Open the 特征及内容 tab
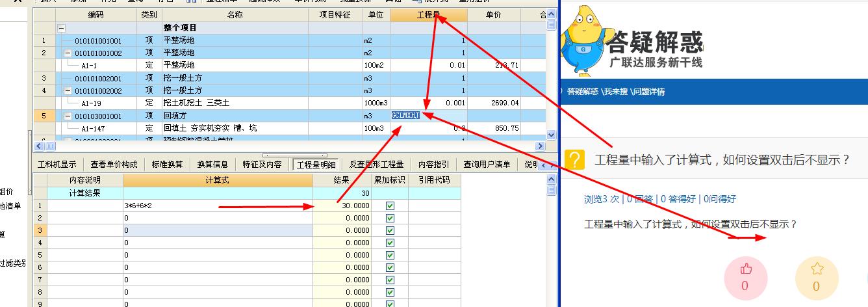Viewport: 868px width, 307px height. tap(262, 165)
